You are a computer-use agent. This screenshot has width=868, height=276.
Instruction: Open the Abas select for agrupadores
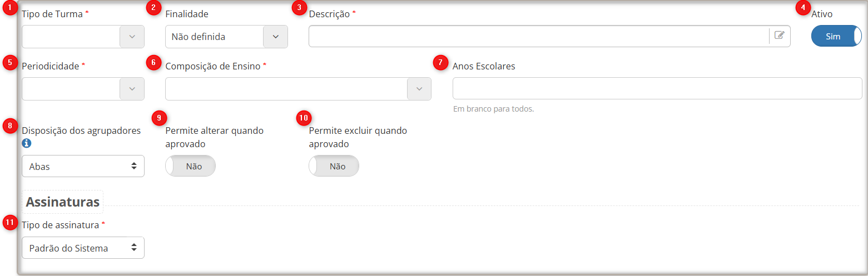pos(83,166)
